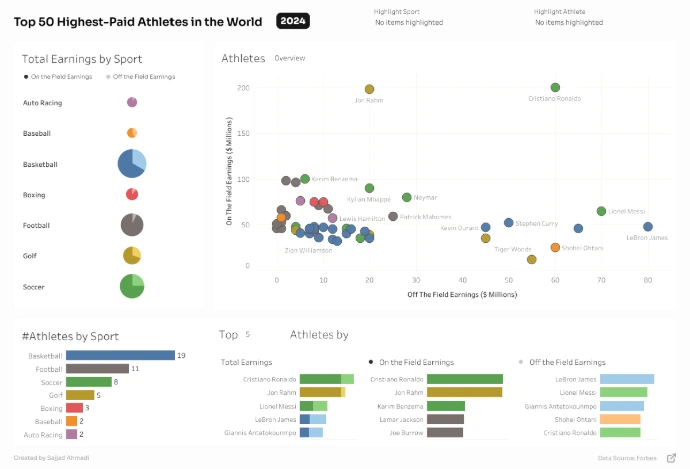
Task: Select the Golf earnings pie chart
Action: (x=132, y=255)
